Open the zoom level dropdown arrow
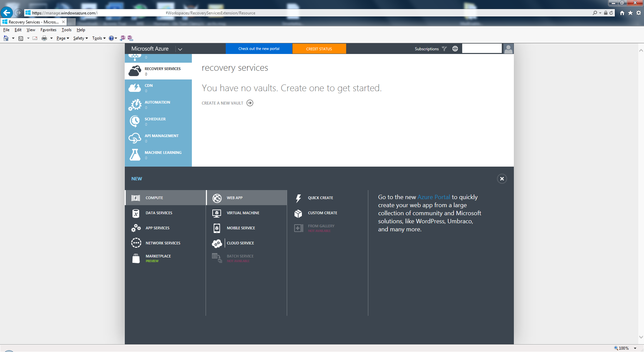The width and height of the screenshot is (644, 352). (635, 348)
